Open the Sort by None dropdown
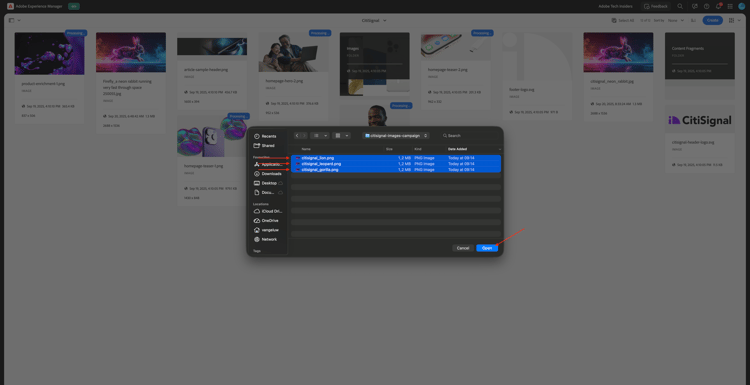The height and width of the screenshot is (385, 750). click(x=676, y=20)
